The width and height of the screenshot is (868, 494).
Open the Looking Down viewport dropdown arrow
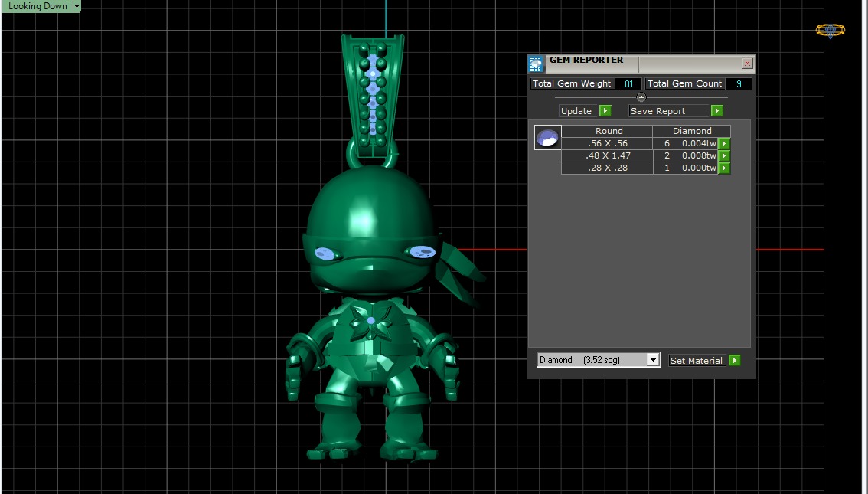pos(77,6)
